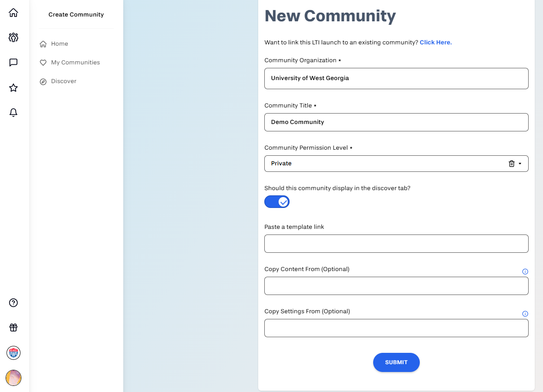
Task: Open the help question mark icon
Action: [x=13, y=303]
